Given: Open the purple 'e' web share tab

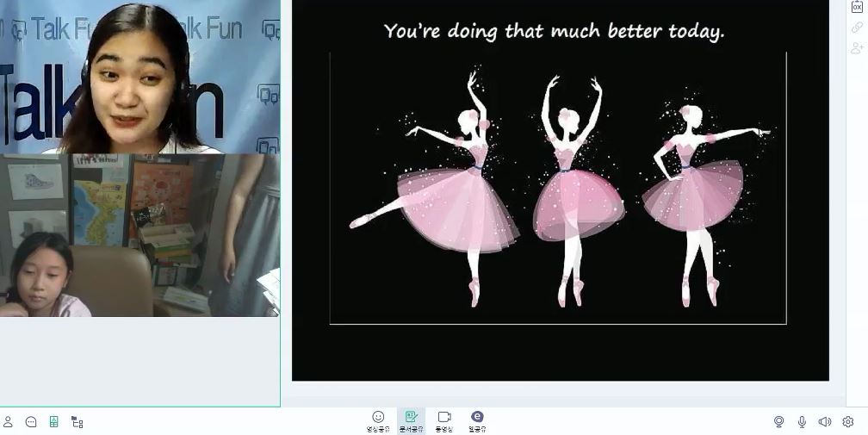Looking at the screenshot, I should pyautogui.click(x=477, y=420).
